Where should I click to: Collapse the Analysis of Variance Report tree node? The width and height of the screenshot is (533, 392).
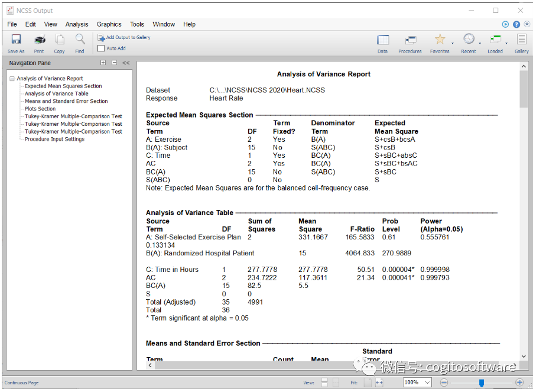pyautogui.click(x=12, y=79)
